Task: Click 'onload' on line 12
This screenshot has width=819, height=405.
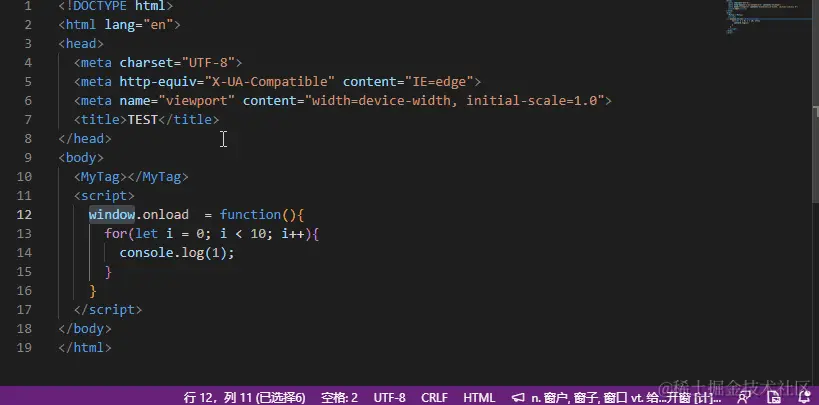Action: pos(166,215)
